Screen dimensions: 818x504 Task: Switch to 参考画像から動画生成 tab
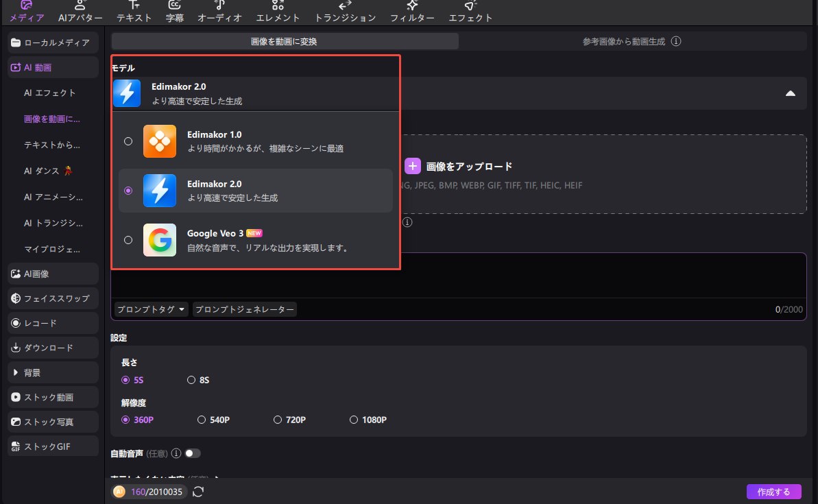(x=623, y=41)
